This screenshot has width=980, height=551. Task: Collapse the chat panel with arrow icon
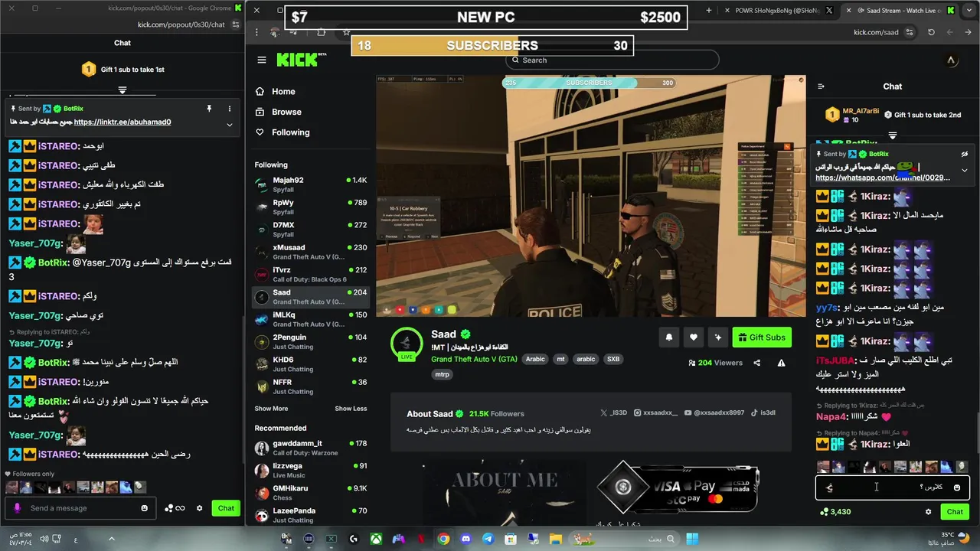(822, 86)
